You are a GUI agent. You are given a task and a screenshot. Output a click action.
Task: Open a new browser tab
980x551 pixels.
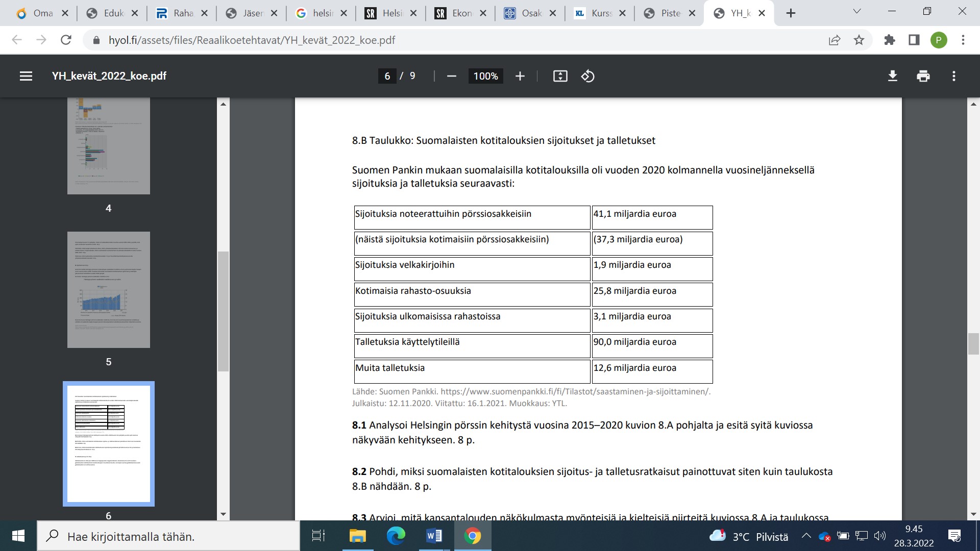(x=791, y=13)
